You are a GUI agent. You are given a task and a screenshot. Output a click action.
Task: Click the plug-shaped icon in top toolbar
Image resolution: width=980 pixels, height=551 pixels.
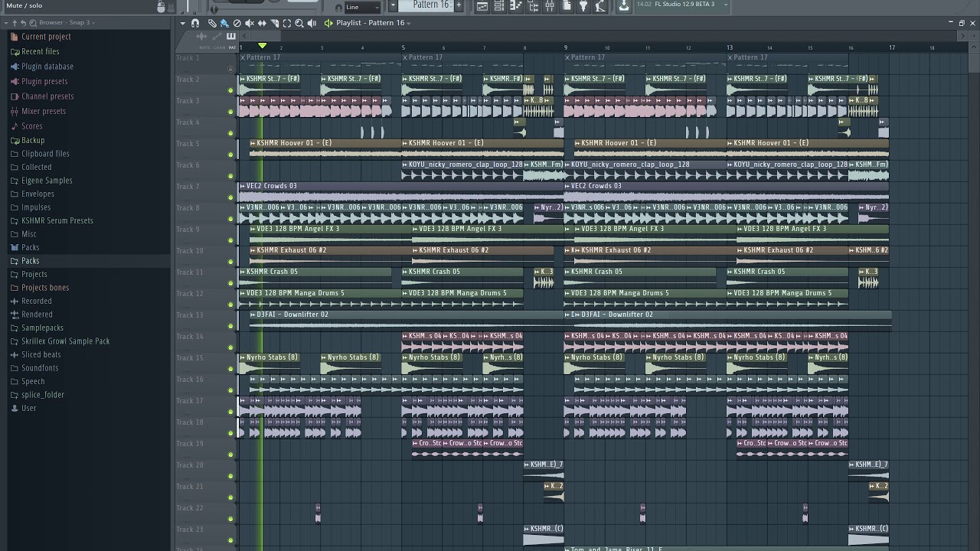[583, 6]
